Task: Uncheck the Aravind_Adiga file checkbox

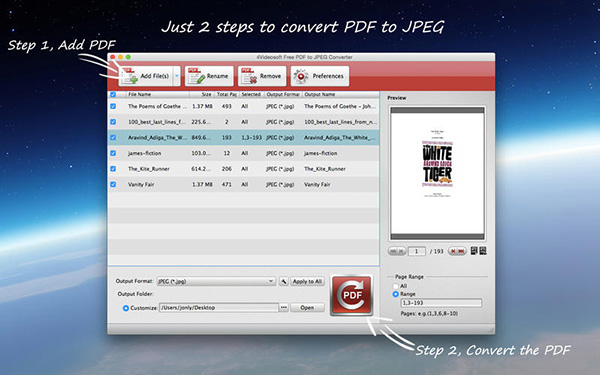Action: click(113, 137)
